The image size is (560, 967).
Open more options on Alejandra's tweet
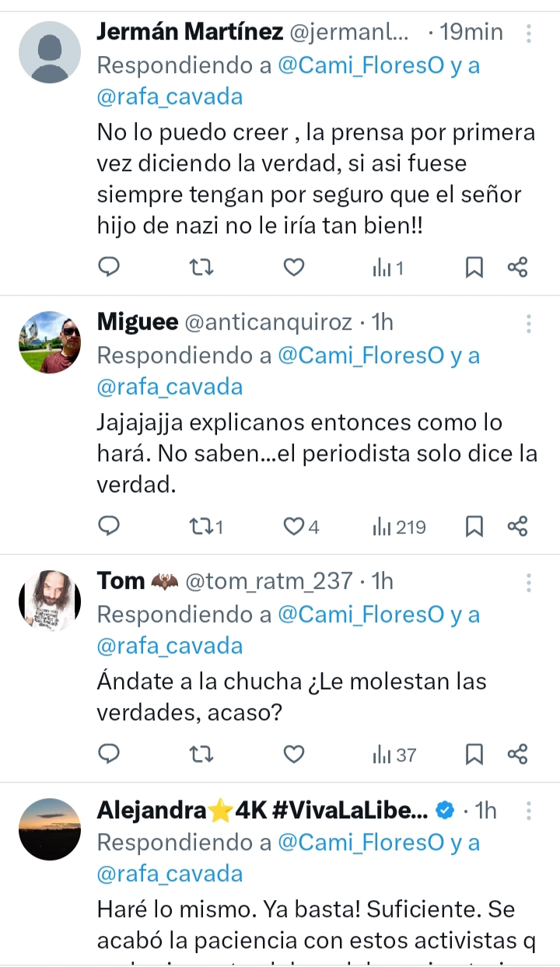pos(529,811)
